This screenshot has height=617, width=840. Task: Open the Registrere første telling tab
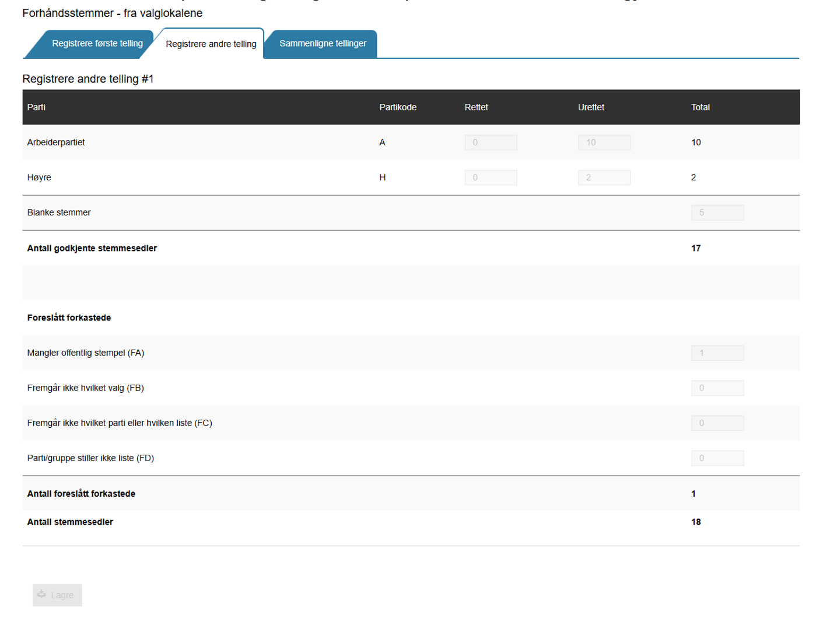[x=97, y=44]
